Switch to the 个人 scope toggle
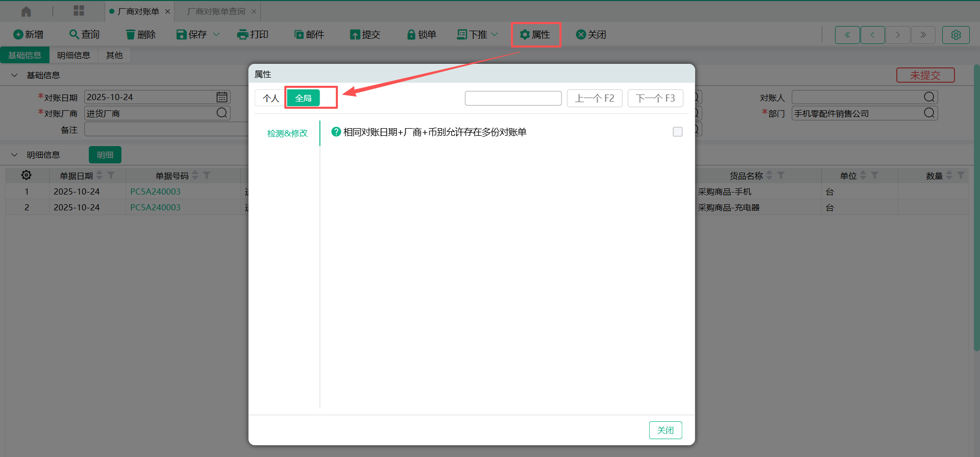This screenshot has width=980, height=457. [271, 98]
